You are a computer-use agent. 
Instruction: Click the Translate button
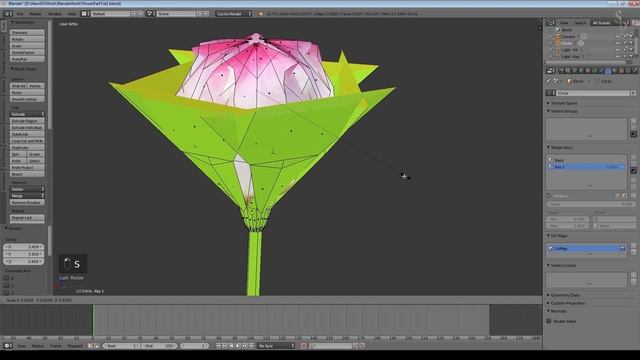(27, 32)
